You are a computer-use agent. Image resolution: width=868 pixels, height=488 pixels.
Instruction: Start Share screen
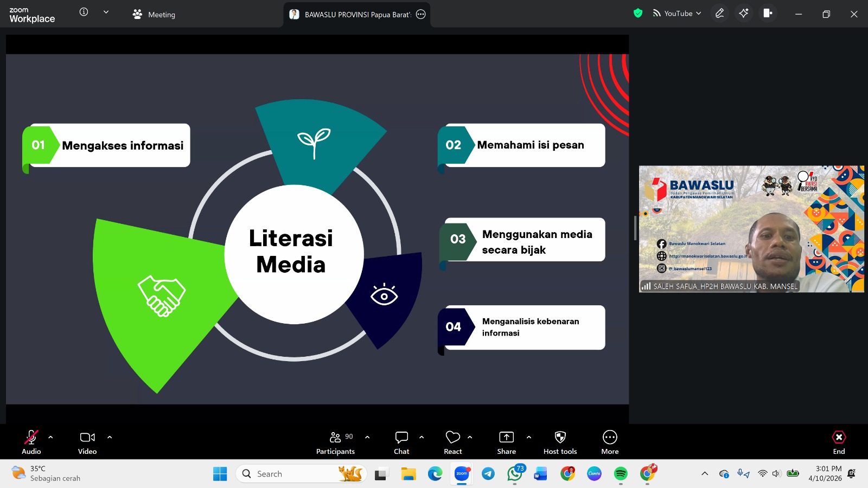coord(506,442)
